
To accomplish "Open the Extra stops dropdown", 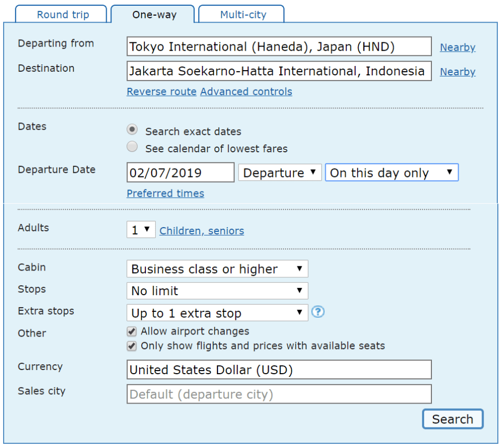I will pyautogui.click(x=217, y=312).
